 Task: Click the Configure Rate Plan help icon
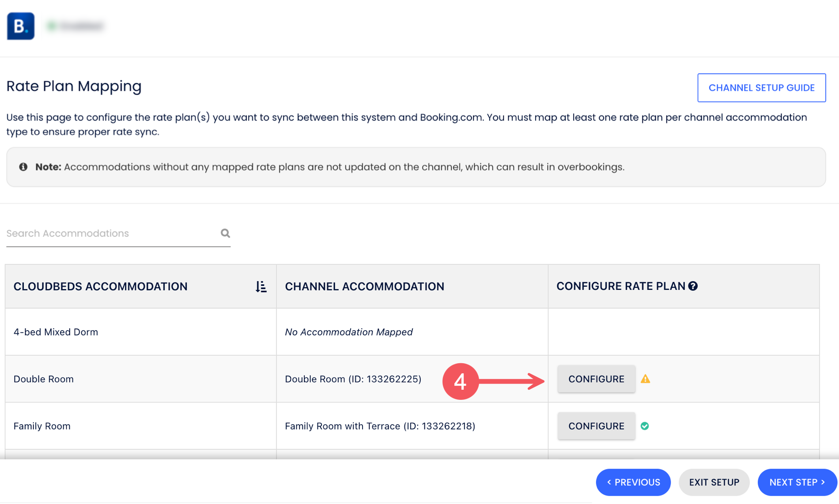tap(693, 286)
